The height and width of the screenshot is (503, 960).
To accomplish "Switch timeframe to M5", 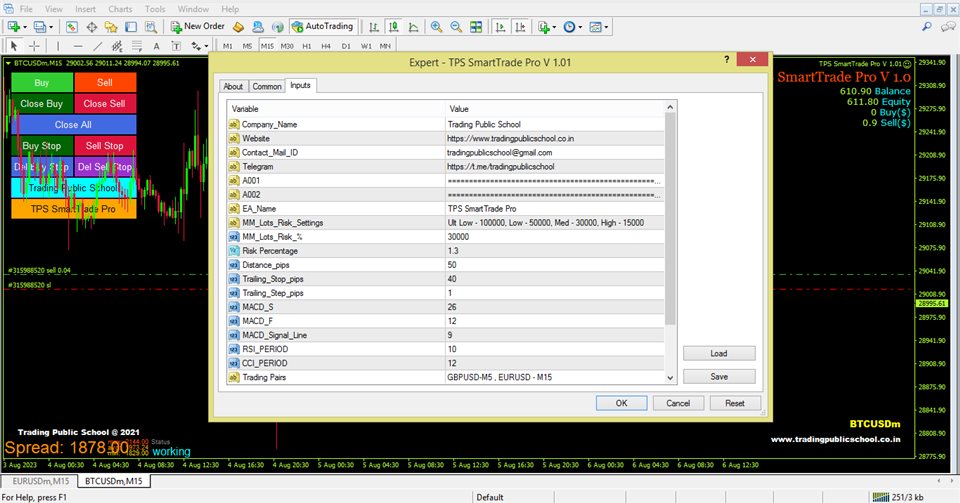I will pos(247,46).
